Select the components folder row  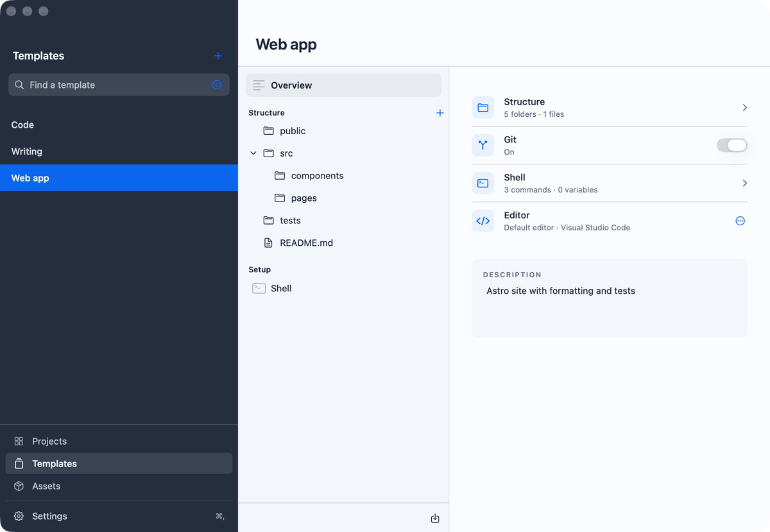click(x=344, y=176)
